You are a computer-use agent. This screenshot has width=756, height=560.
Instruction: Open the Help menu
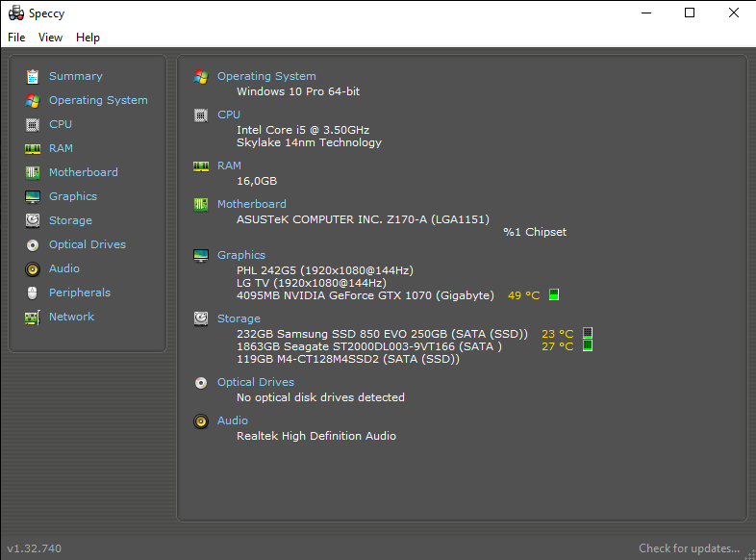[88, 38]
